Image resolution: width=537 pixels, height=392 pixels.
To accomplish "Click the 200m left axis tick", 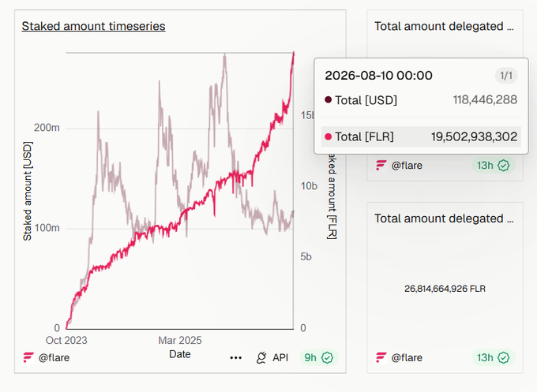I will coord(47,128).
